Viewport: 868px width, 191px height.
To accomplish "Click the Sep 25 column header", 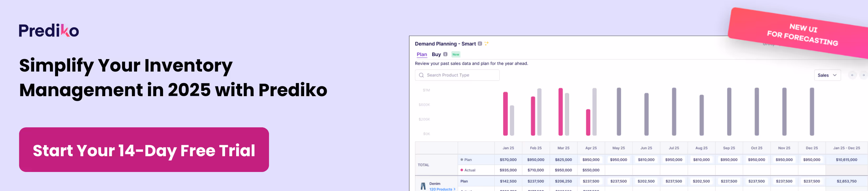I will (729, 148).
